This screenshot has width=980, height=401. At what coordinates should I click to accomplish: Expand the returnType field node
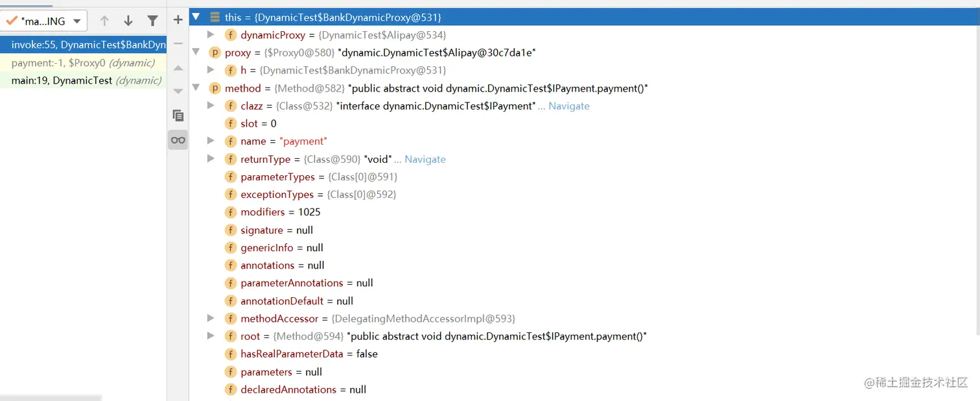pyautogui.click(x=210, y=158)
